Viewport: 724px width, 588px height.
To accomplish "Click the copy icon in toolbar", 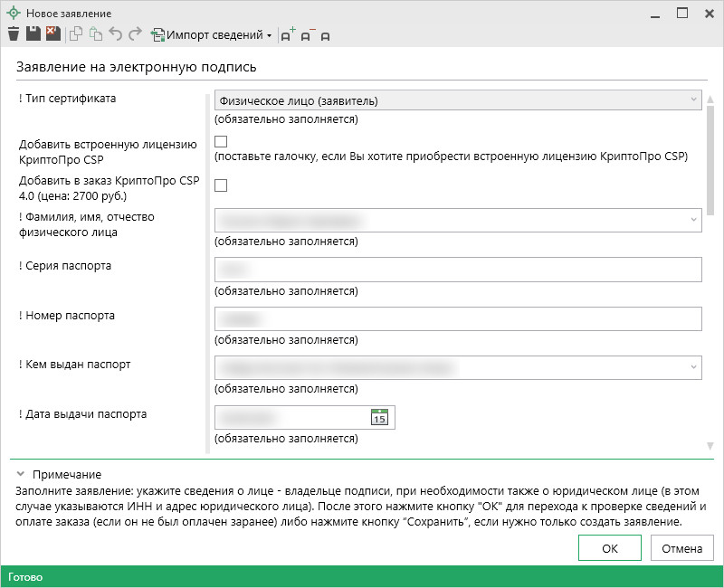I will [76, 35].
